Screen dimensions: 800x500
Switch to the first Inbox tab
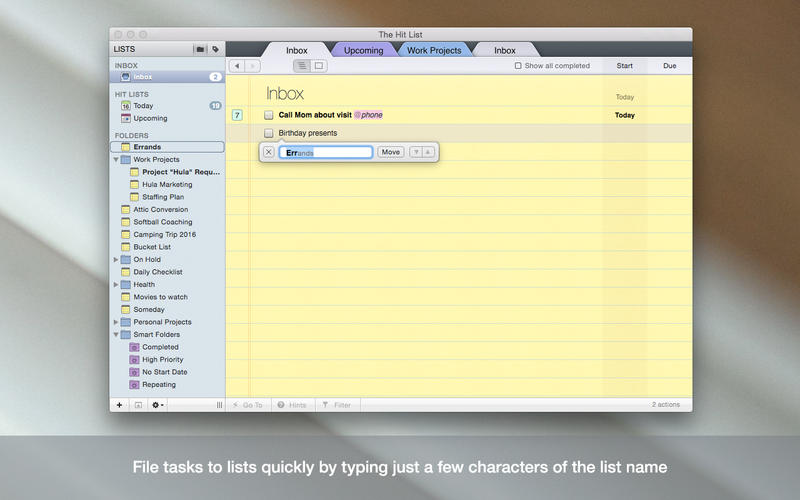(296, 50)
